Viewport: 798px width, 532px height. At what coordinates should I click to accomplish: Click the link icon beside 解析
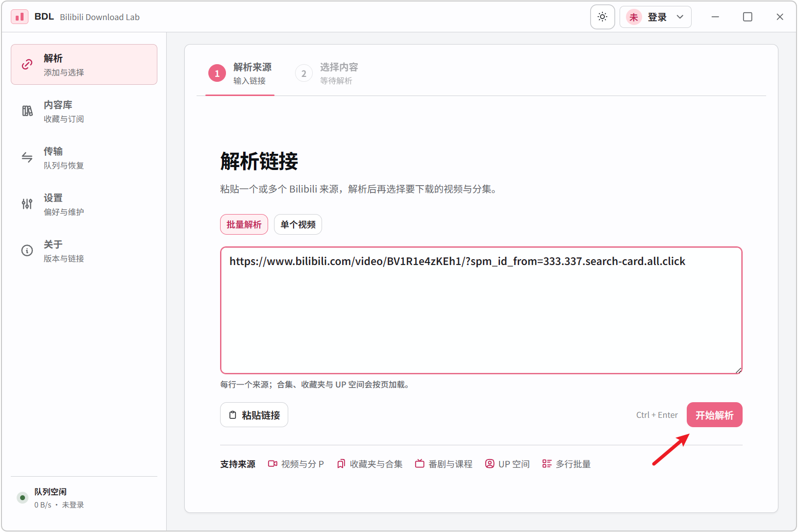pyautogui.click(x=27, y=64)
